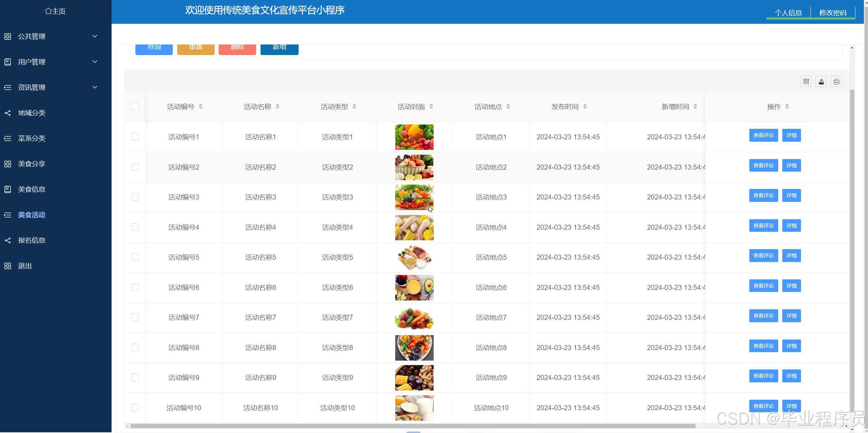Open 修改密码 link in header
The height and width of the screenshot is (433, 868).
pos(833,13)
